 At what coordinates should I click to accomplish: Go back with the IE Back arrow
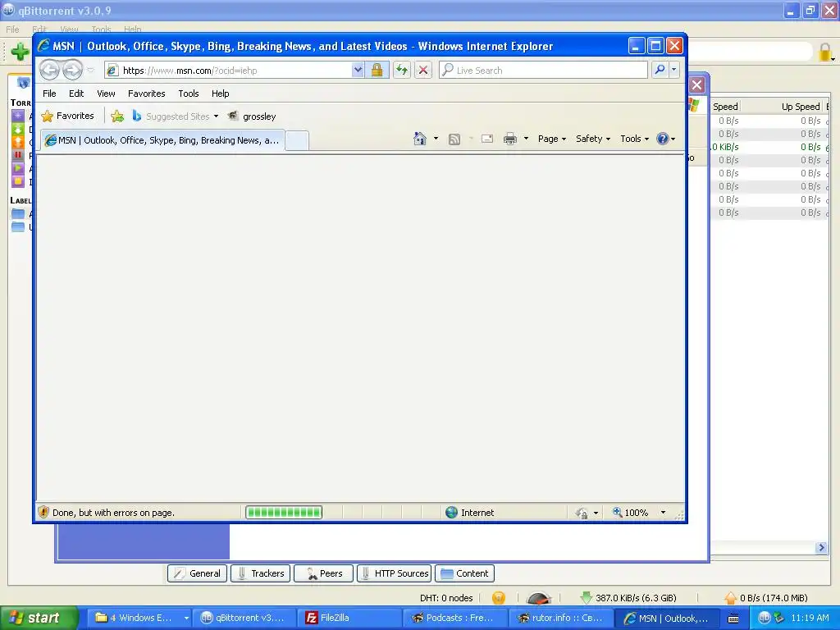point(49,71)
